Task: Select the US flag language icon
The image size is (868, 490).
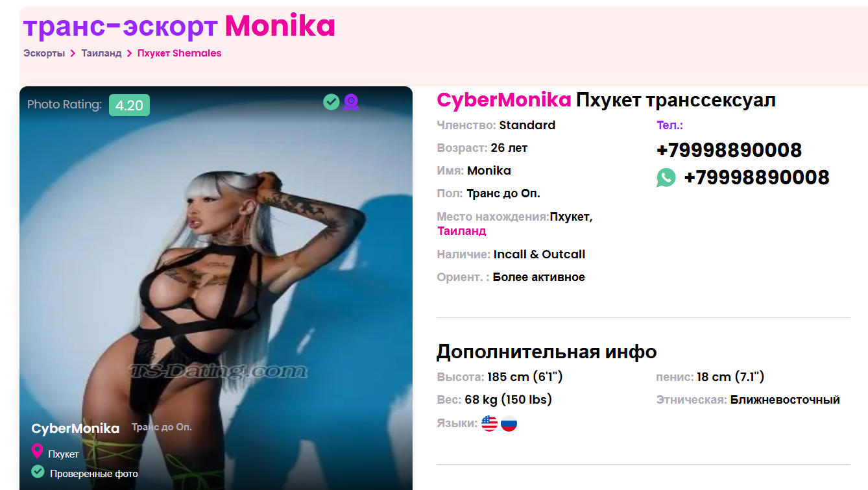Action: 489,424
